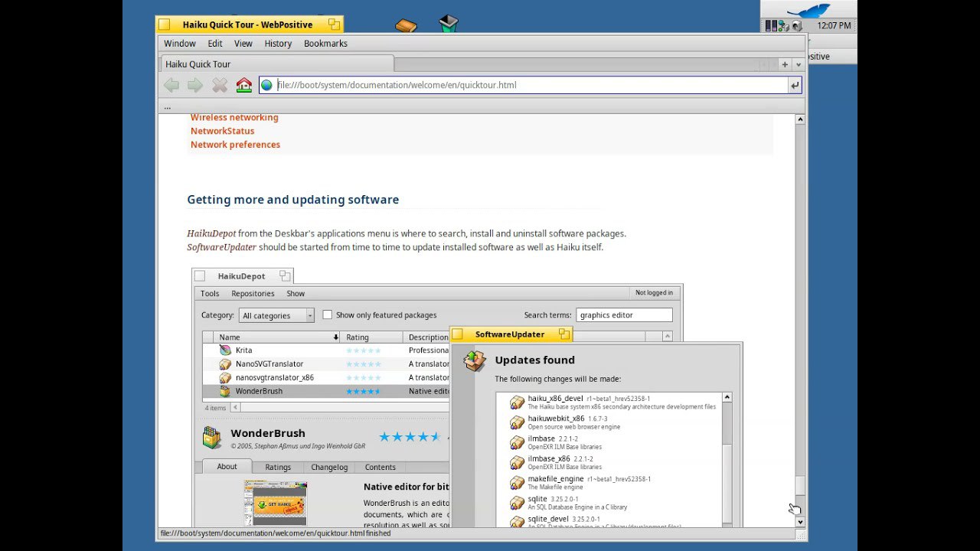Open the Trash icon on the desktop
The image size is (980, 551).
[x=449, y=24]
